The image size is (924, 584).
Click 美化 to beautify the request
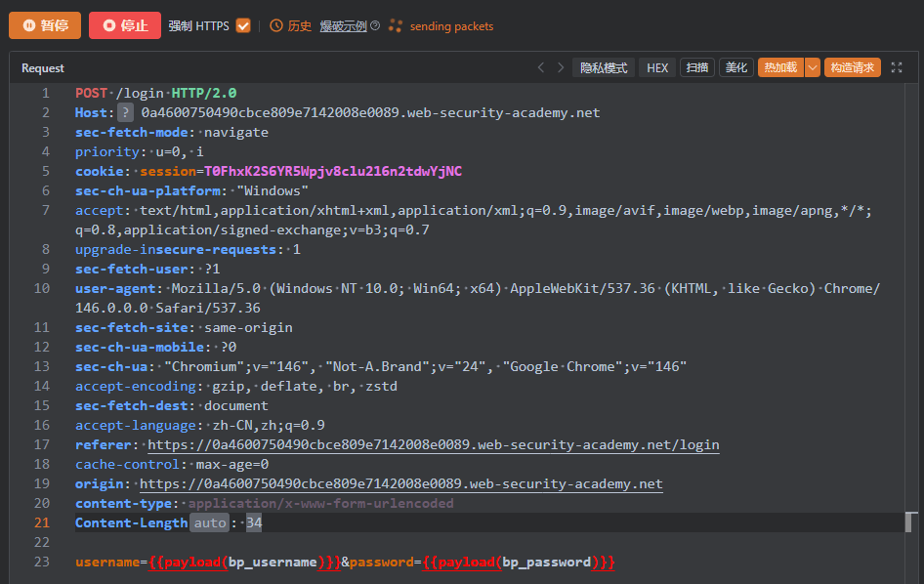(x=736, y=67)
